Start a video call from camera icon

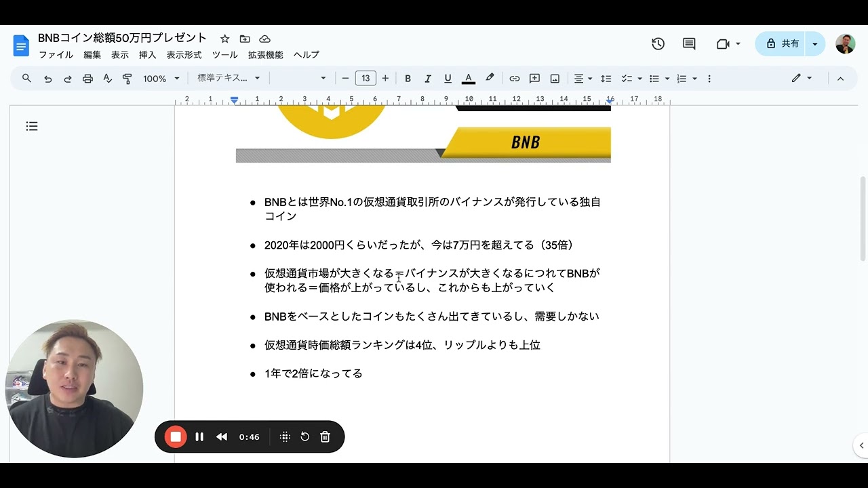tap(722, 43)
